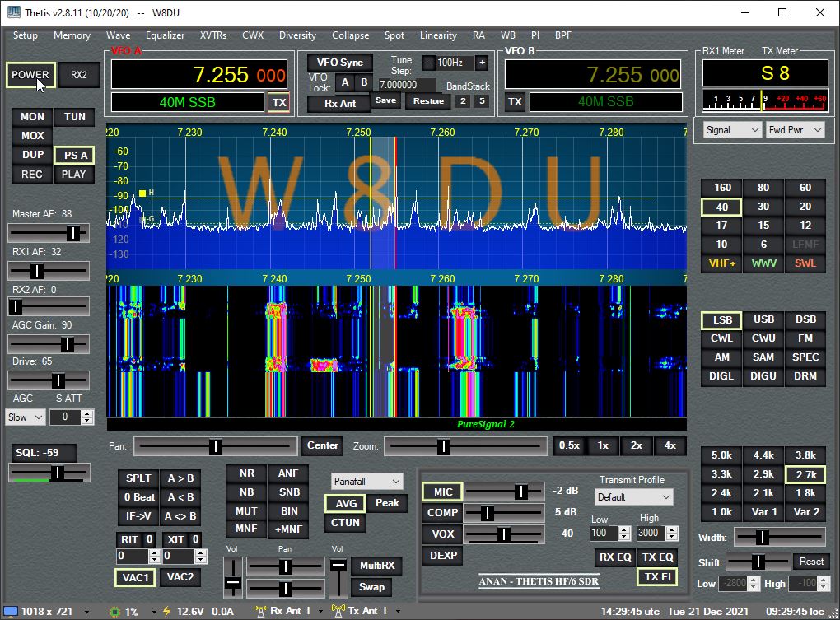Click the Rx Ant 1 antenna icon
This screenshot has width=840, height=620.
pyautogui.click(x=261, y=611)
